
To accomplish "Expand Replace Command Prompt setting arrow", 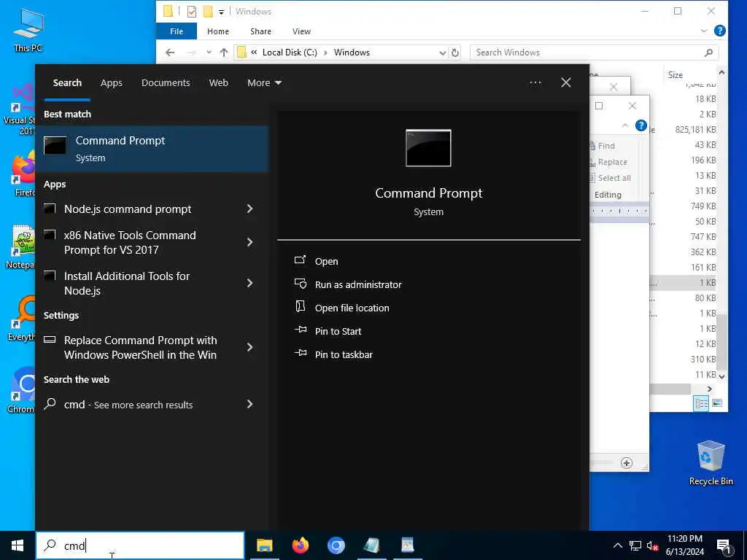I will pyautogui.click(x=249, y=348).
